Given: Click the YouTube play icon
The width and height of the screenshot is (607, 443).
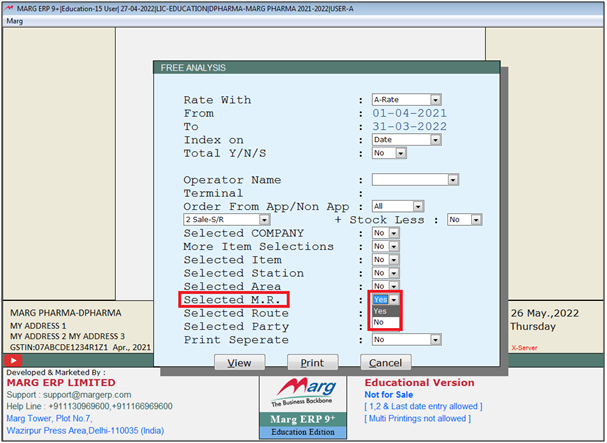Looking at the screenshot, I should click(13, 361).
